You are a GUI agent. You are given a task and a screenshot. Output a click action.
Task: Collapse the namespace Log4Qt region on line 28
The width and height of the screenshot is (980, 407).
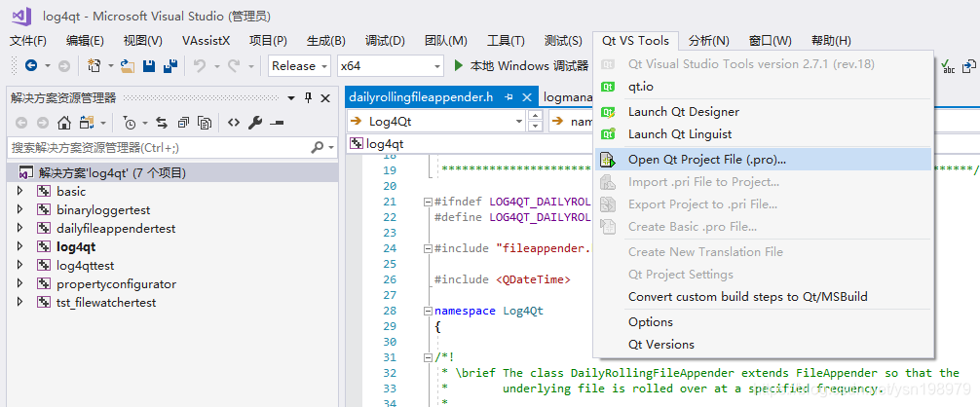point(428,311)
